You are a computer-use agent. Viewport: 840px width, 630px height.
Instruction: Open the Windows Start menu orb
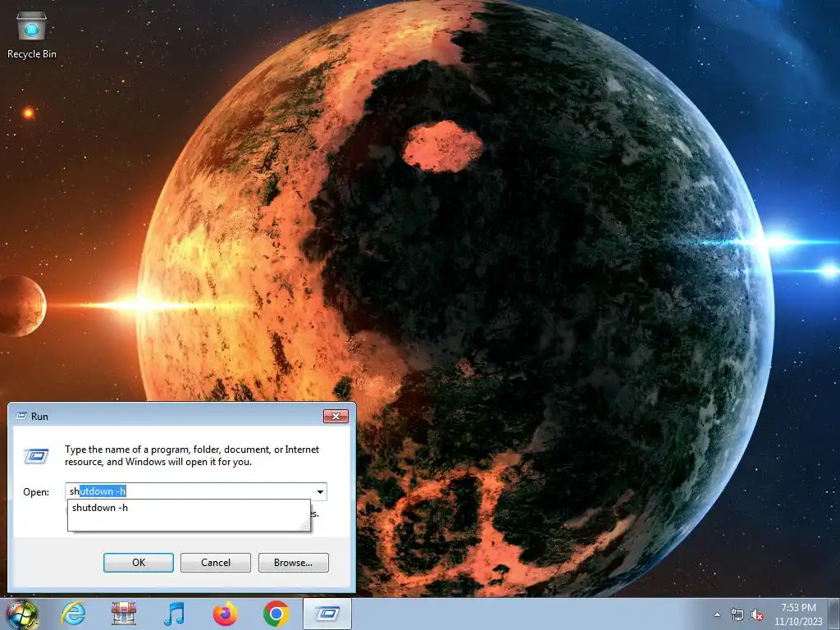tap(21, 614)
